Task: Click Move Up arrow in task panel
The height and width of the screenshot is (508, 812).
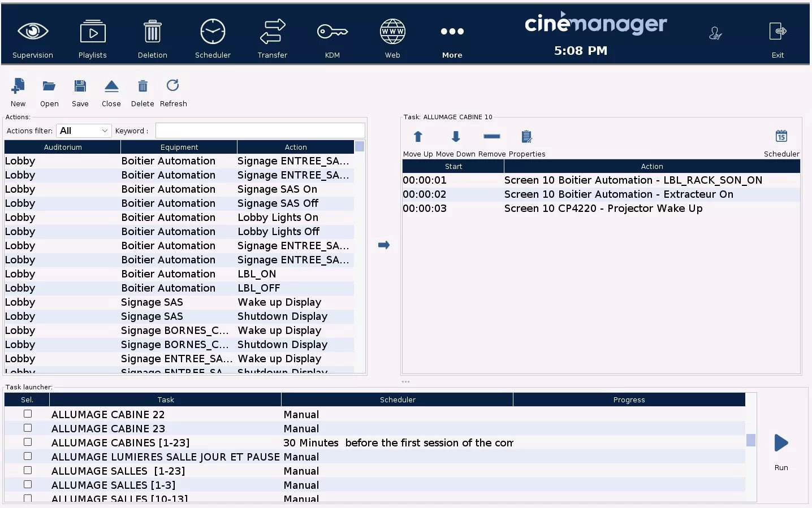Action: tap(418, 137)
